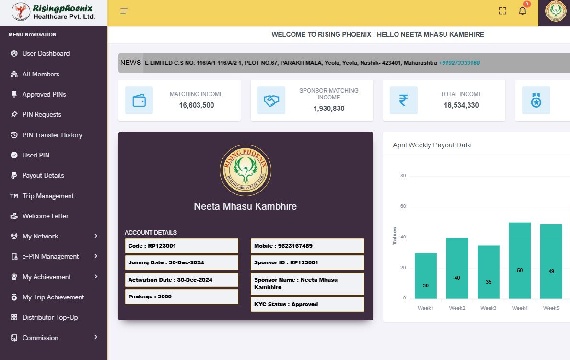This screenshot has width=570, height=360.
Task: Click the Payout Details sidebar icon
Action: click(x=14, y=176)
